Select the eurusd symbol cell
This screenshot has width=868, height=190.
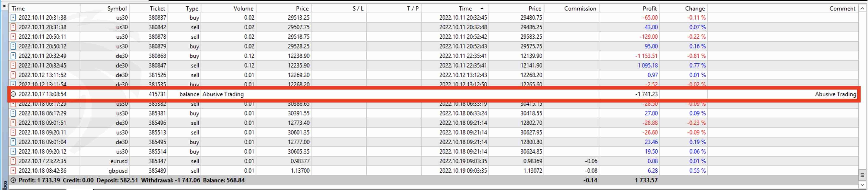119,161
